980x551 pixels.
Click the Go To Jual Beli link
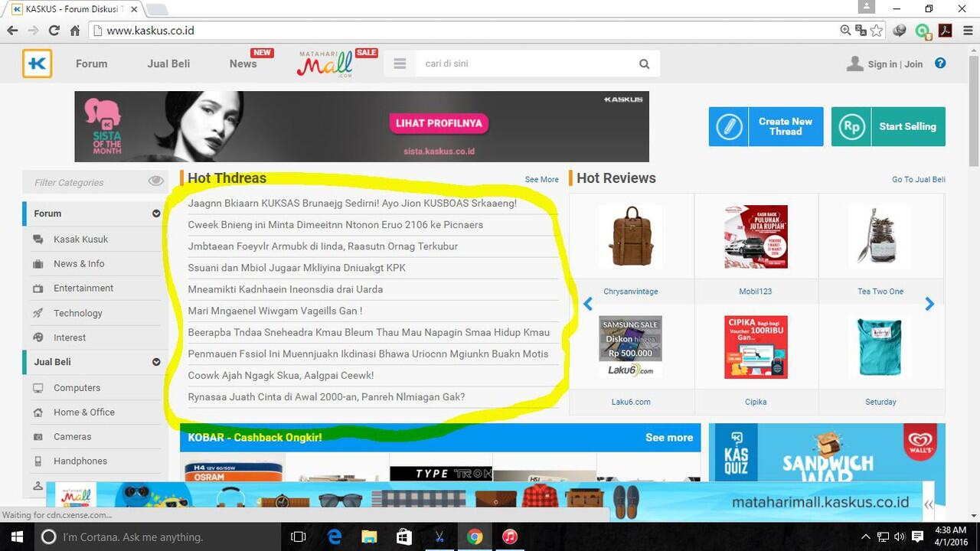click(919, 180)
